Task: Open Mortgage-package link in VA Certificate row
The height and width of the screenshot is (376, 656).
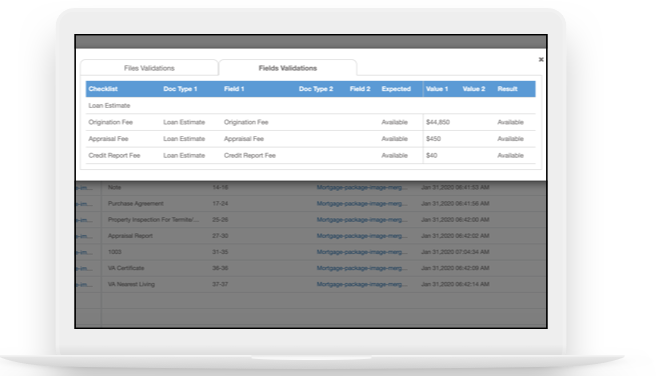Action: point(361,268)
